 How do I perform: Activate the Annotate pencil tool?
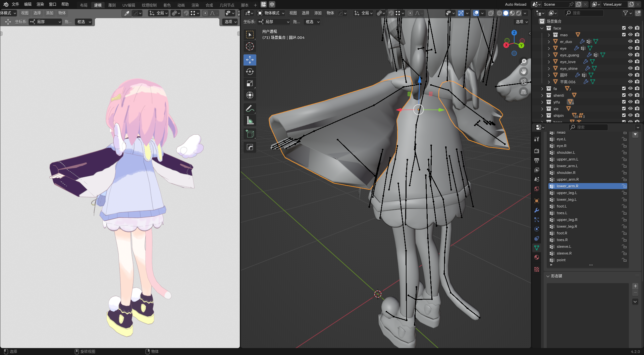[250, 108]
